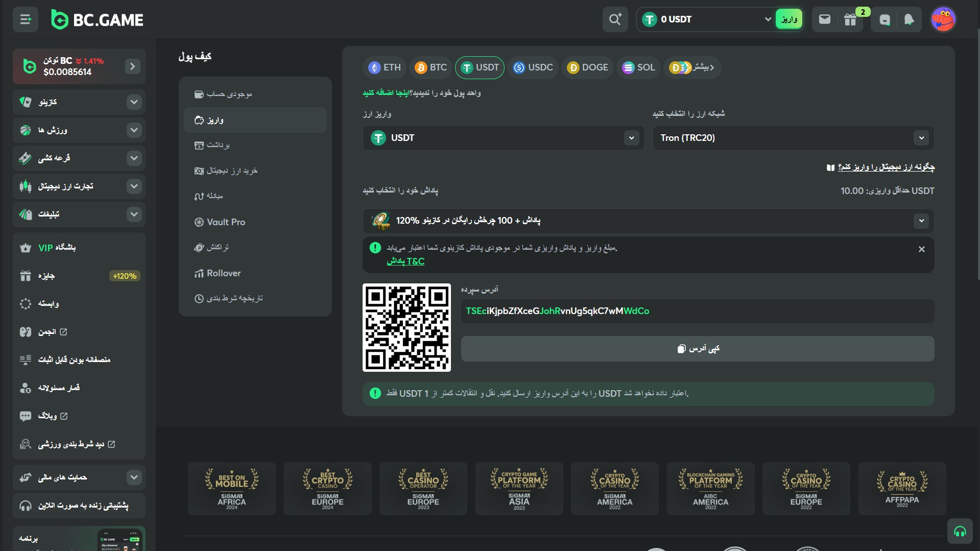Click the add currency here link

386,93
